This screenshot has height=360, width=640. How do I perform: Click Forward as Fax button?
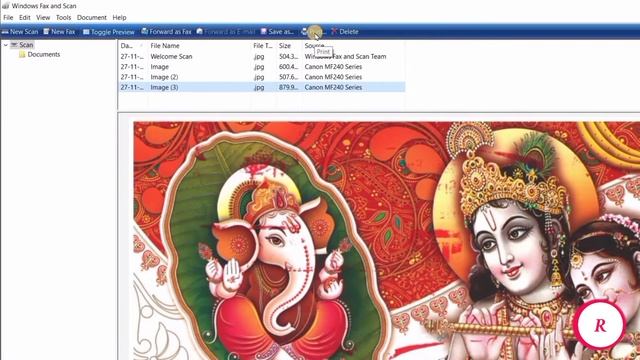click(x=166, y=31)
